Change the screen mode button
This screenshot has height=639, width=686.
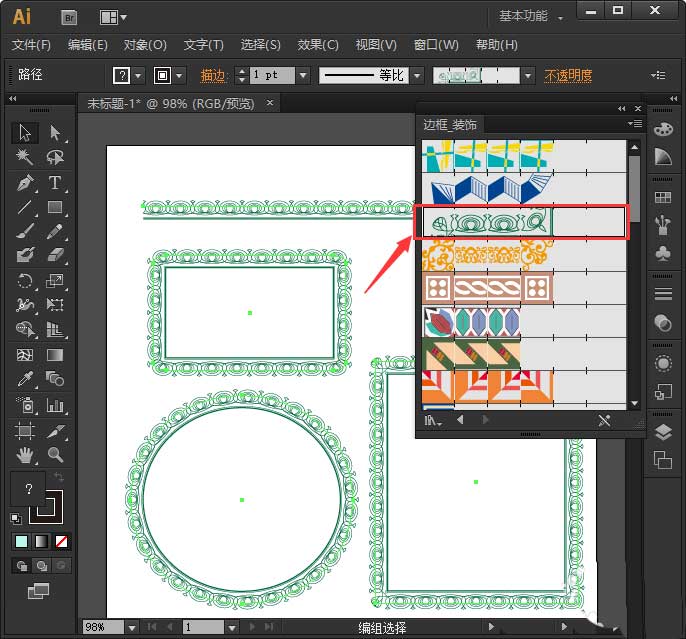pos(38,591)
